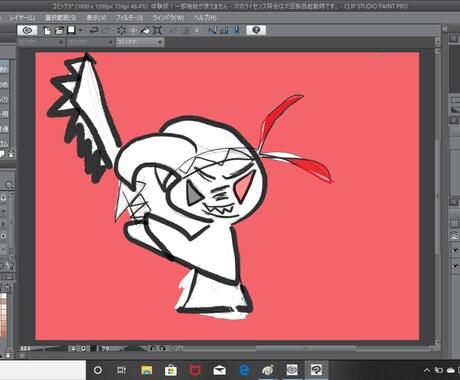Open the フィルター(I) menu

[x=129, y=18]
